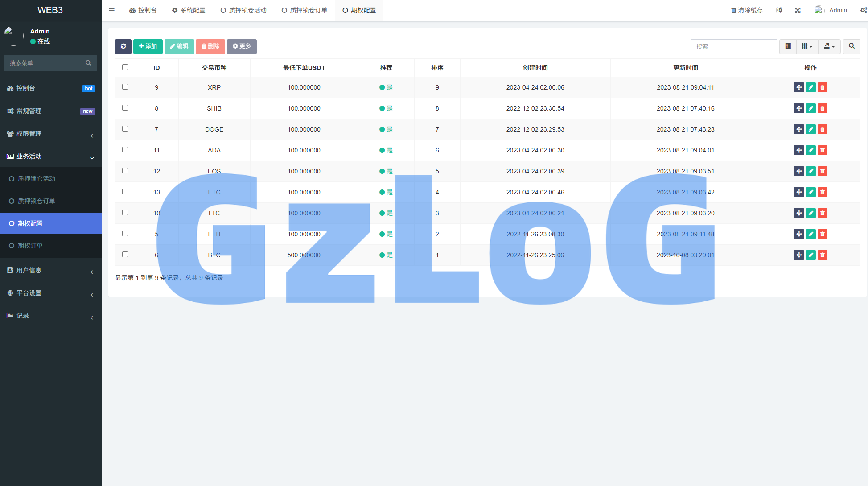The width and height of the screenshot is (868, 486).
Task: Click the red delete icon in XRP row
Action: 823,87
